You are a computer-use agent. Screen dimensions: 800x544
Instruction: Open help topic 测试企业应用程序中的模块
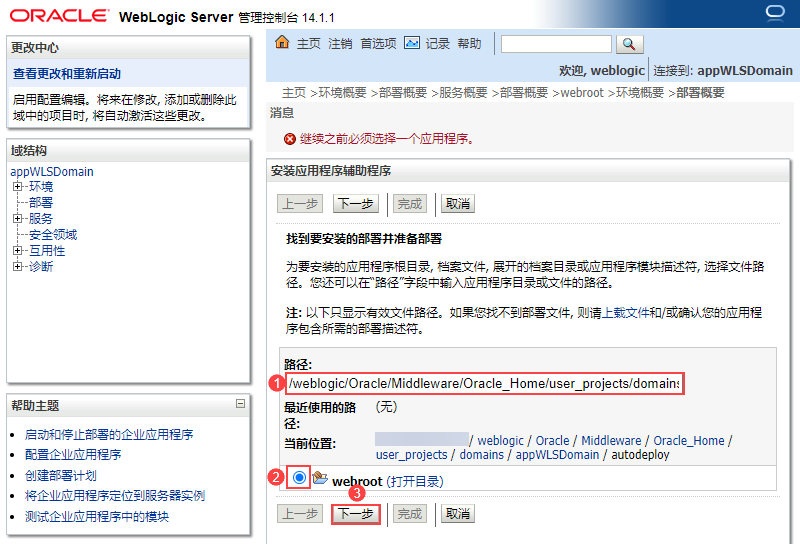[x=97, y=516]
